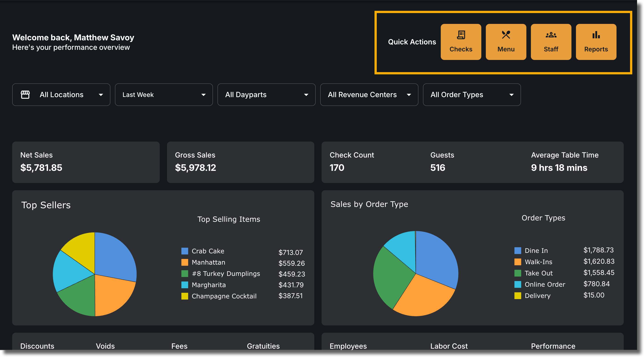This screenshot has width=644, height=357.
Task: Open the Menu quick action
Action: (506, 42)
